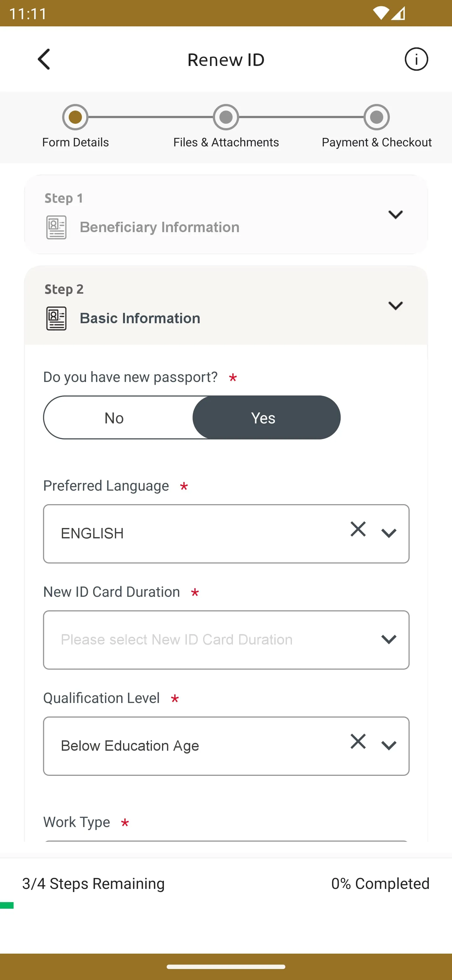Viewport: 452px width, 980px height.
Task: Tap the Beneficiary Information card icon
Action: pyautogui.click(x=56, y=227)
